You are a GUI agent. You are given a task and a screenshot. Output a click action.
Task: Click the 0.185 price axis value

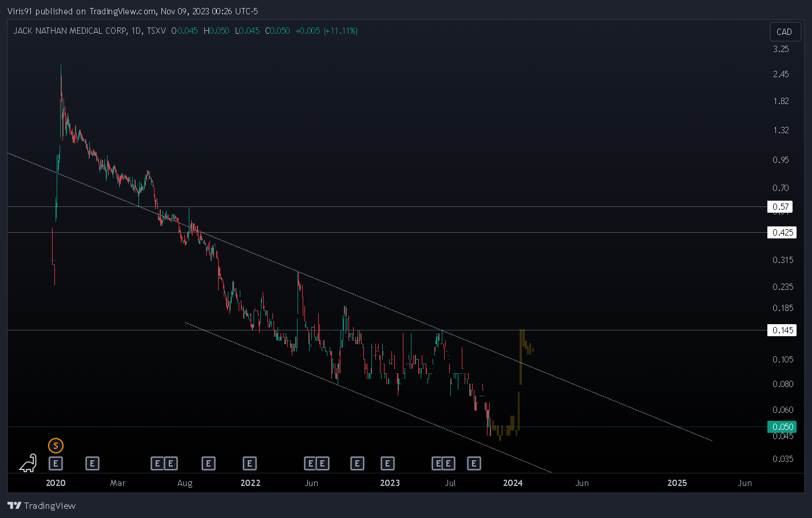pyautogui.click(x=783, y=308)
